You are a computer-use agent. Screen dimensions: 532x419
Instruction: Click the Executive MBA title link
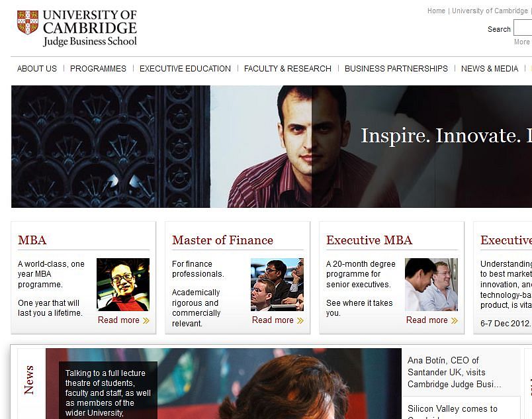tap(369, 240)
